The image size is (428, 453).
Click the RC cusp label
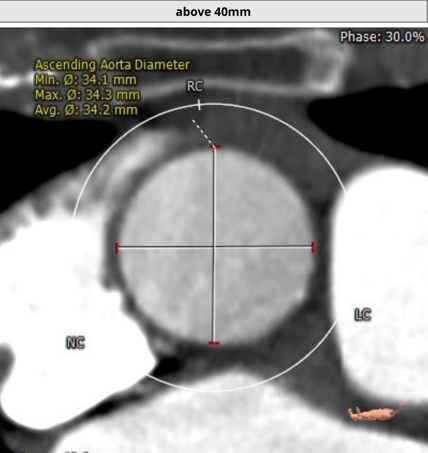point(195,86)
